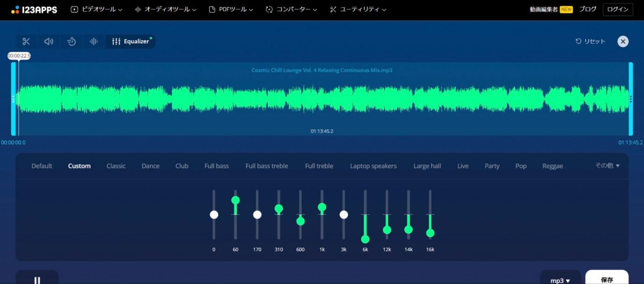Viewport: 644px width, 284px height.
Task: Select the Full treble preset
Action: (x=319, y=166)
